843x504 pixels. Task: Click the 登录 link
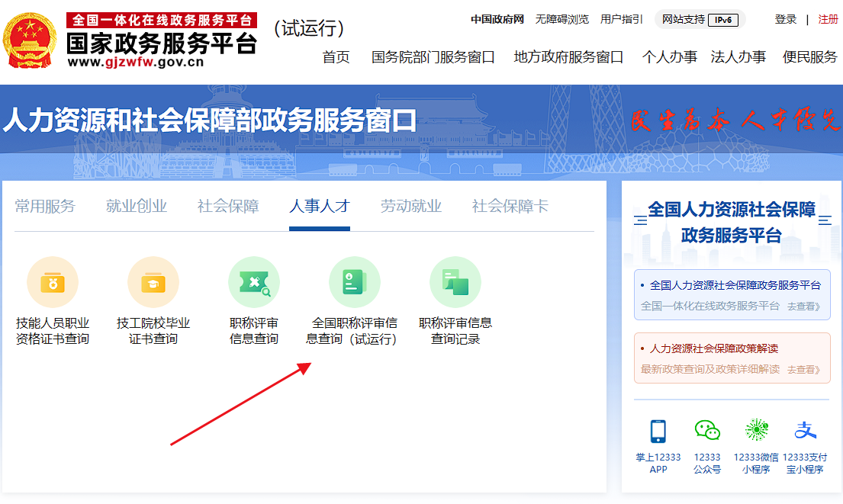pos(786,19)
